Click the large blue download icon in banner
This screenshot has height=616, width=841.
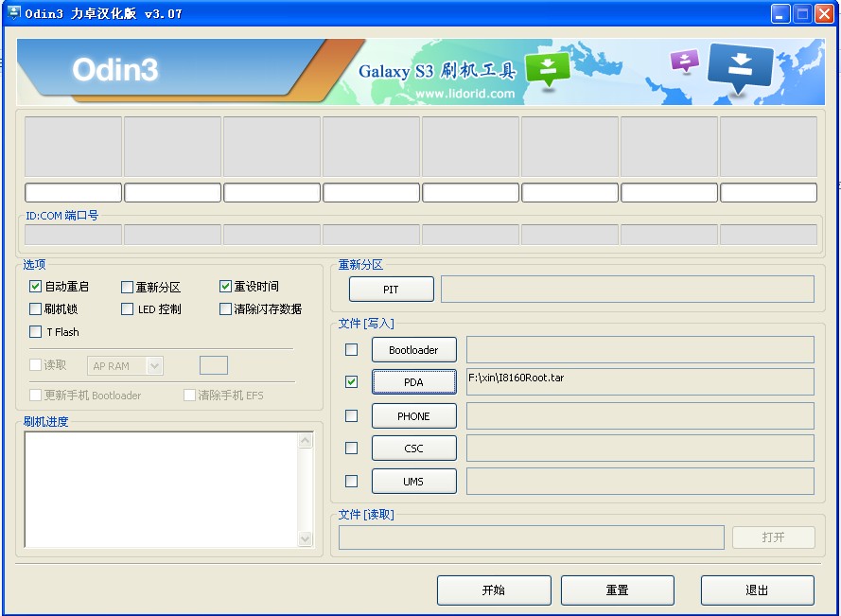[740, 69]
